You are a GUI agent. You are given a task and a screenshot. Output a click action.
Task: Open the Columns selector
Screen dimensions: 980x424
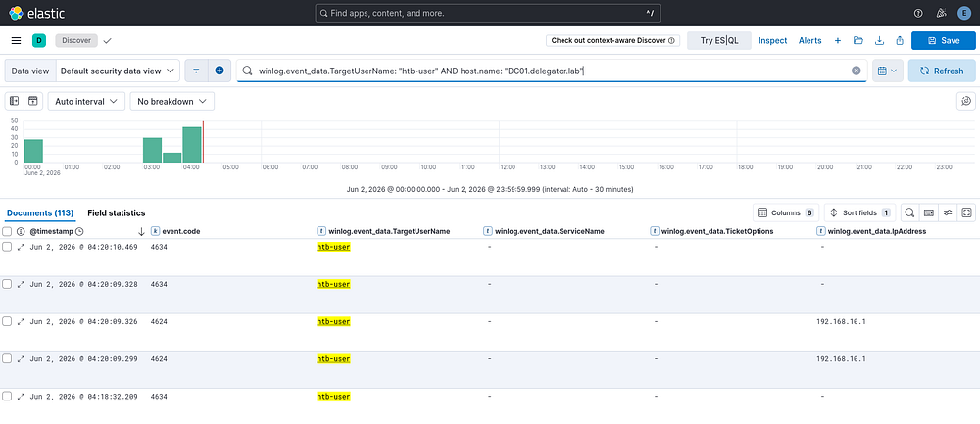point(786,212)
